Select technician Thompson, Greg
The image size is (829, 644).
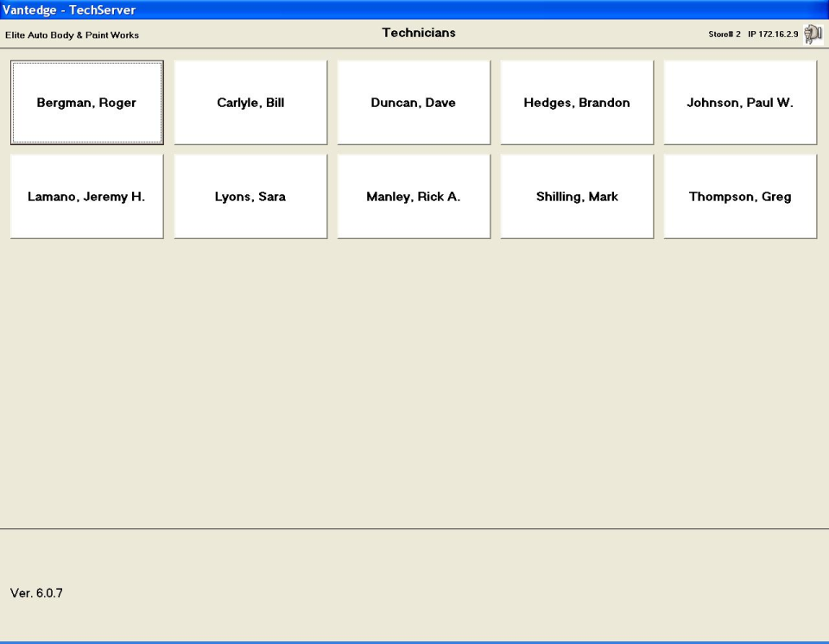click(x=739, y=196)
